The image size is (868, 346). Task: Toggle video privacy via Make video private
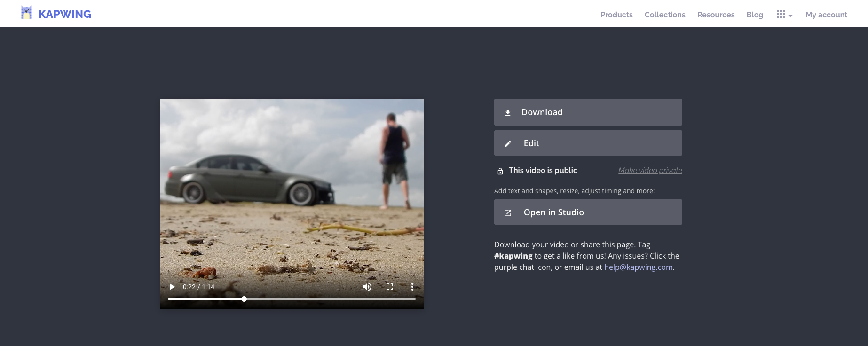(x=650, y=170)
